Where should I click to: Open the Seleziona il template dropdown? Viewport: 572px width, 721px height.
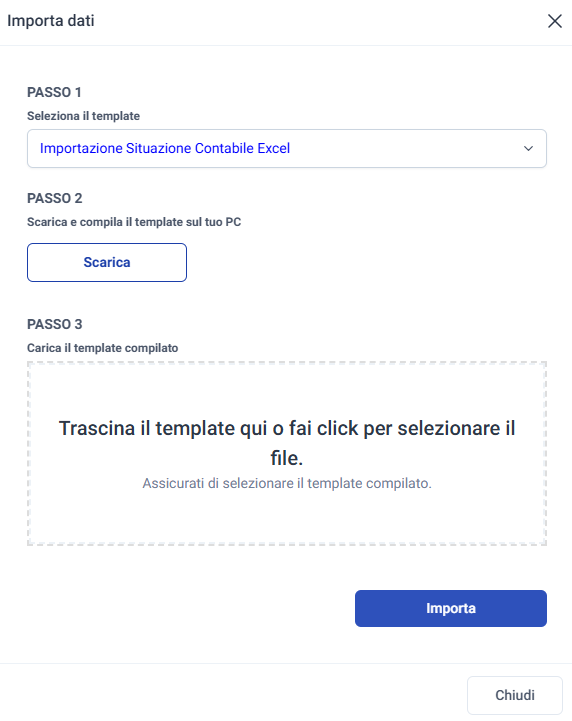(286, 149)
